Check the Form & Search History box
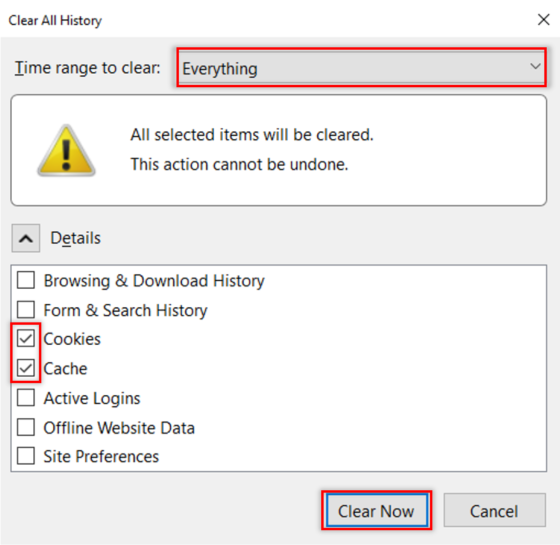 26,309
